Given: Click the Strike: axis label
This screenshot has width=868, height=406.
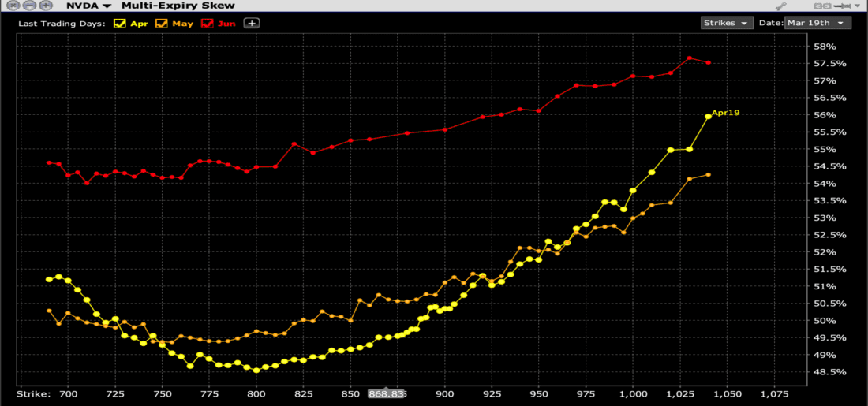Looking at the screenshot, I should coord(34,394).
